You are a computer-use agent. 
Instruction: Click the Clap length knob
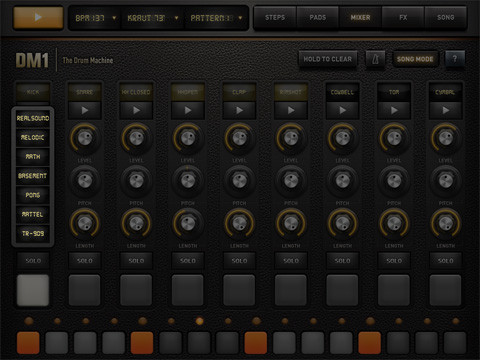239,223
